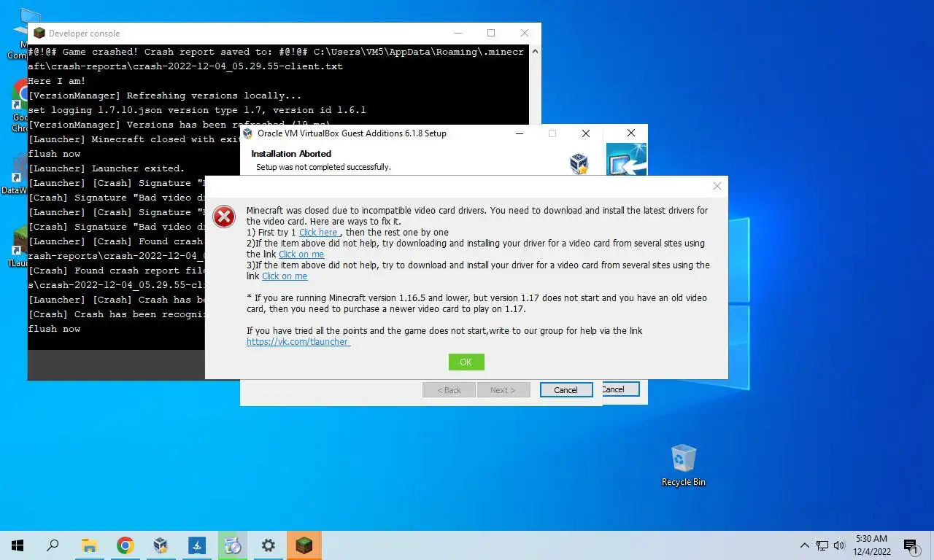Open the network status tray icon
Viewport: 934px width, 560px height.
tap(822, 545)
